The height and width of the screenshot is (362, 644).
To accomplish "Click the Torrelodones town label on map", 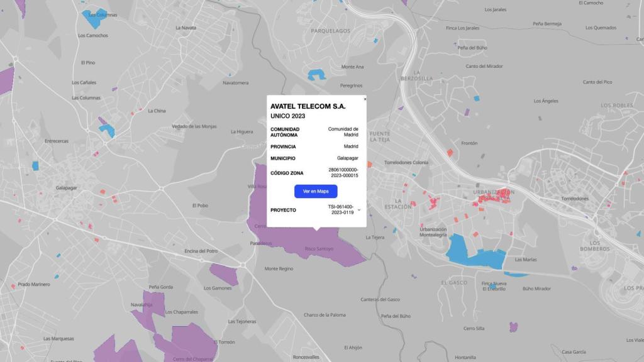I will point(574,199).
